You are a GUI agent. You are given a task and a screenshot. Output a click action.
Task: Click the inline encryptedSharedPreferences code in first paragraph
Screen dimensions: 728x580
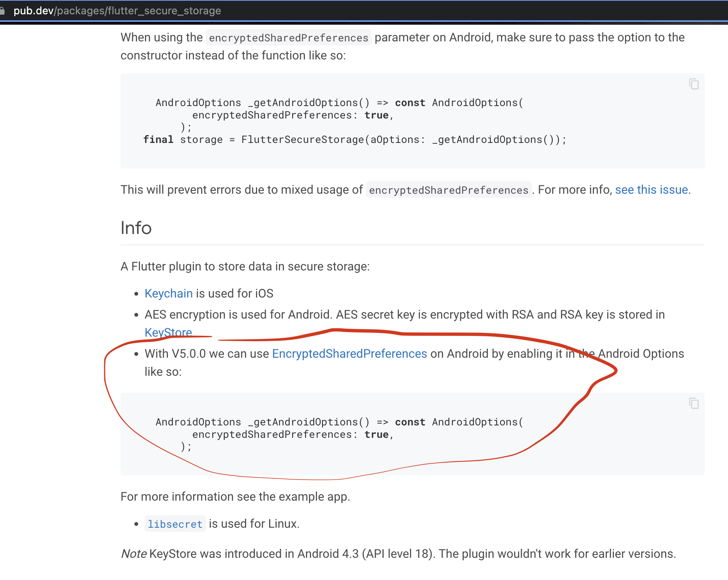(x=288, y=38)
